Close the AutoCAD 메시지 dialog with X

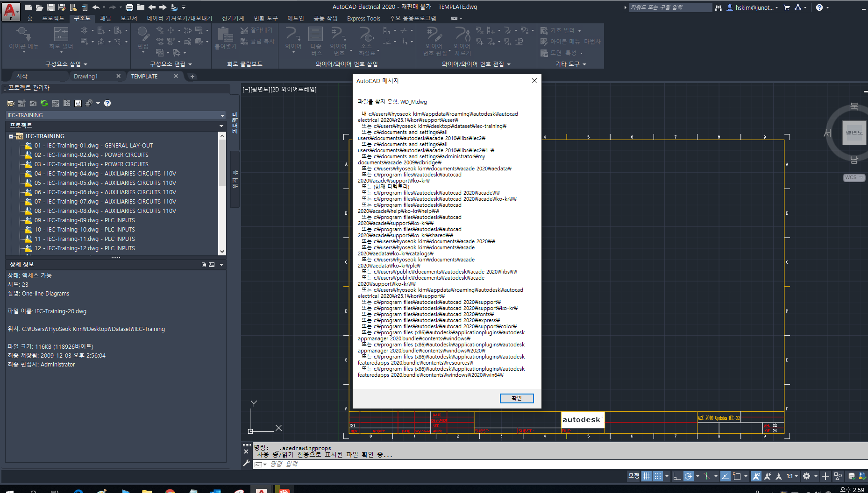click(x=534, y=81)
